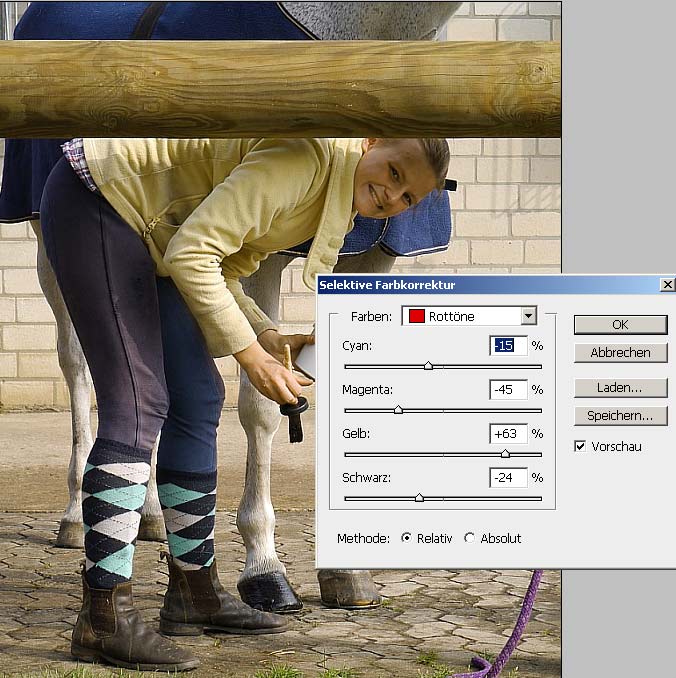676x678 pixels.
Task: Click the Selektive Farbkorrektur title bar
Action: [x=489, y=285]
